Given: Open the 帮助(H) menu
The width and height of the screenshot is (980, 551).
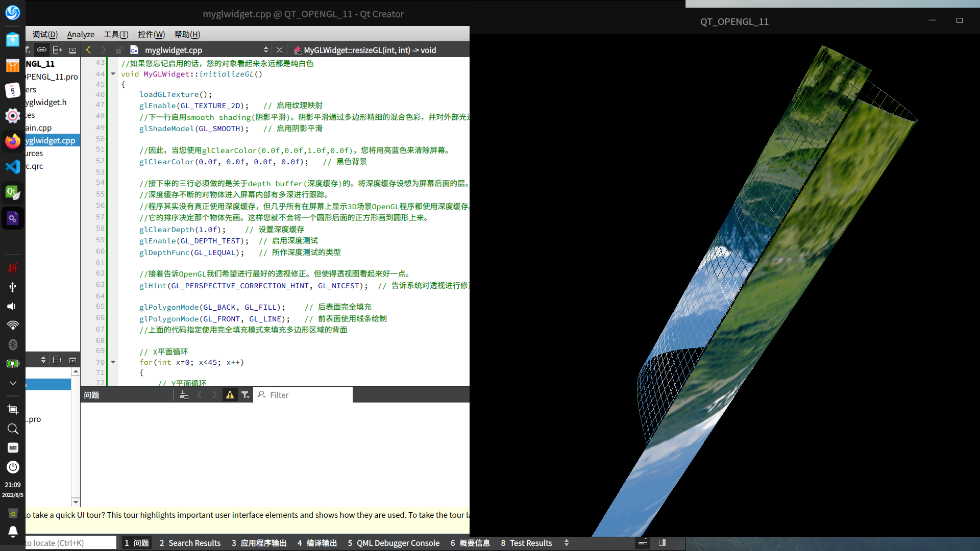Looking at the screenshot, I should tap(187, 34).
